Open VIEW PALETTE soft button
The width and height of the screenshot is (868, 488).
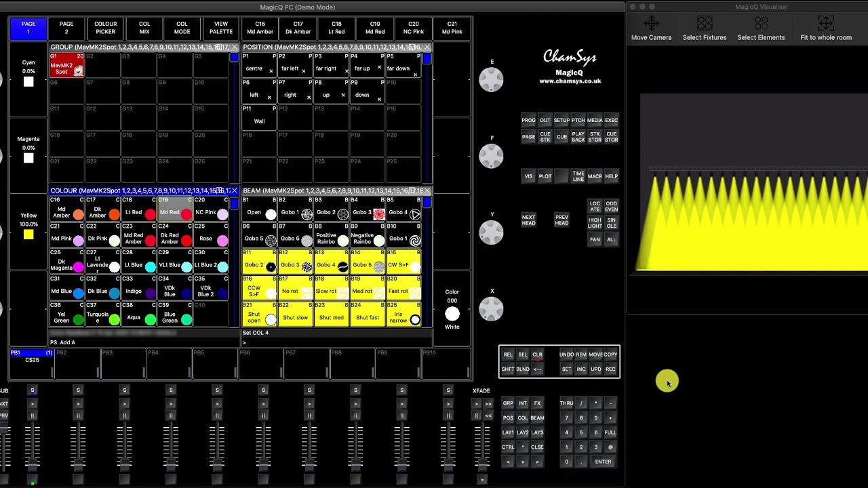point(220,28)
